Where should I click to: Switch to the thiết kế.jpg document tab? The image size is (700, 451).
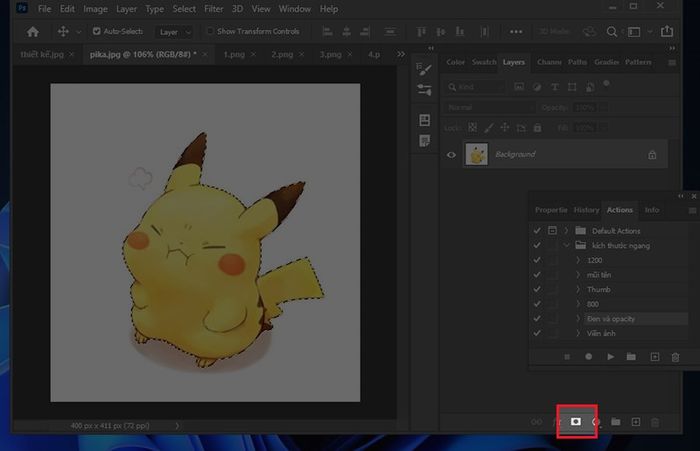click(42, 54)
